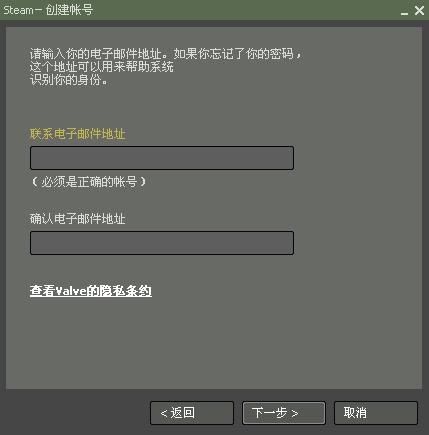The width and height of the screenshot is (429, 435).
Task: Close the Steam account creation dialog
Action: [419, 10]
